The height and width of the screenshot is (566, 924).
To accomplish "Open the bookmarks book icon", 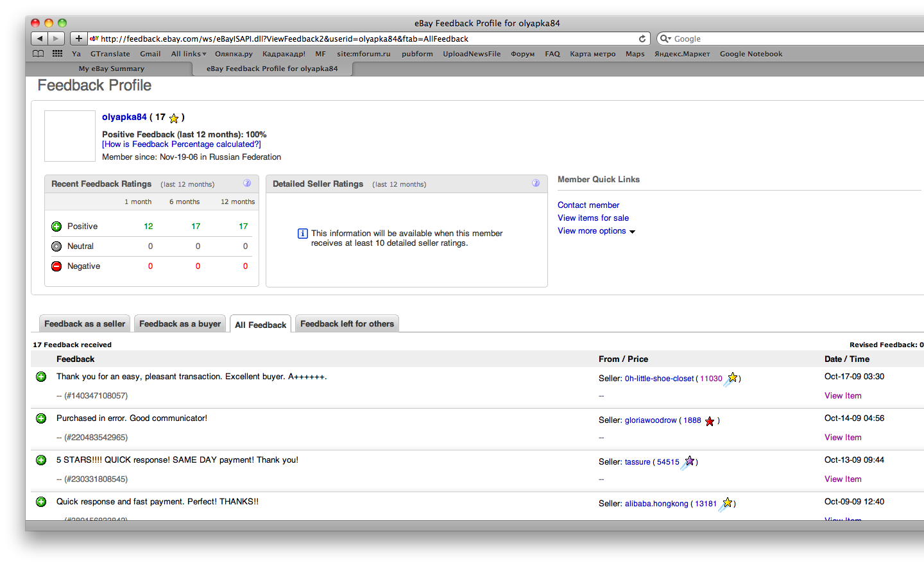I will (38, 54).
